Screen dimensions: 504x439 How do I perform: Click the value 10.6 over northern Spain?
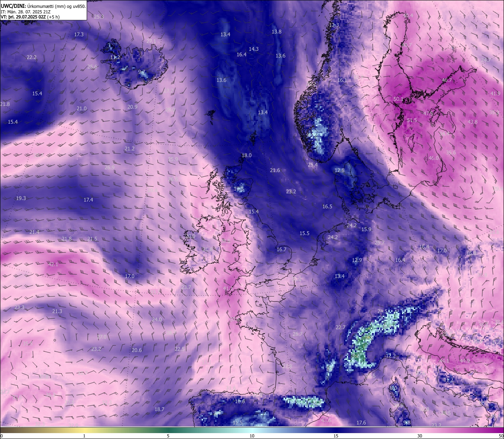(240, 402)
